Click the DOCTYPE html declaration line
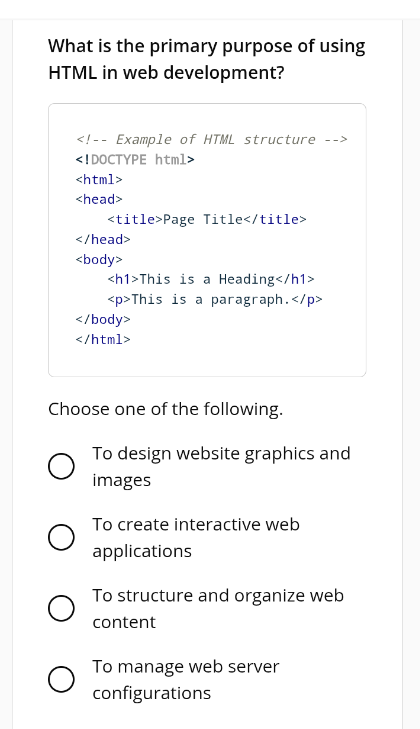420x729 pixels. [x=135, y=159]
